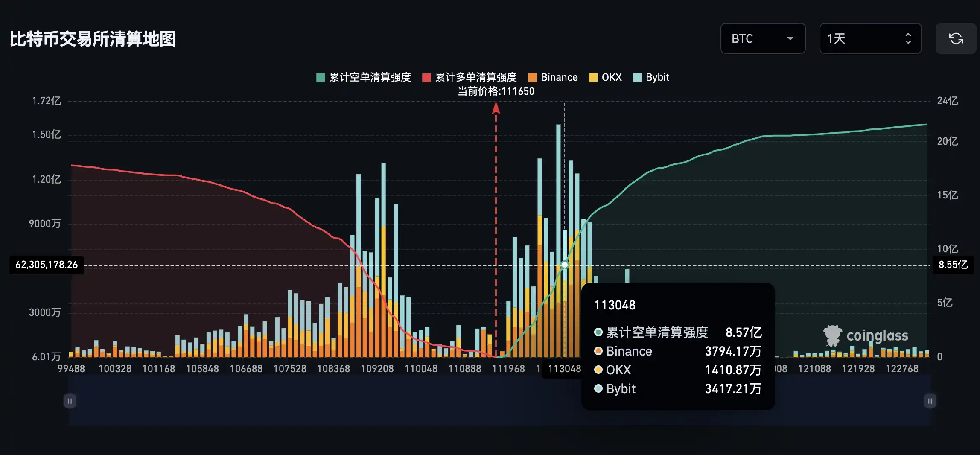Open the 1天 time range selector

(870, 38)
